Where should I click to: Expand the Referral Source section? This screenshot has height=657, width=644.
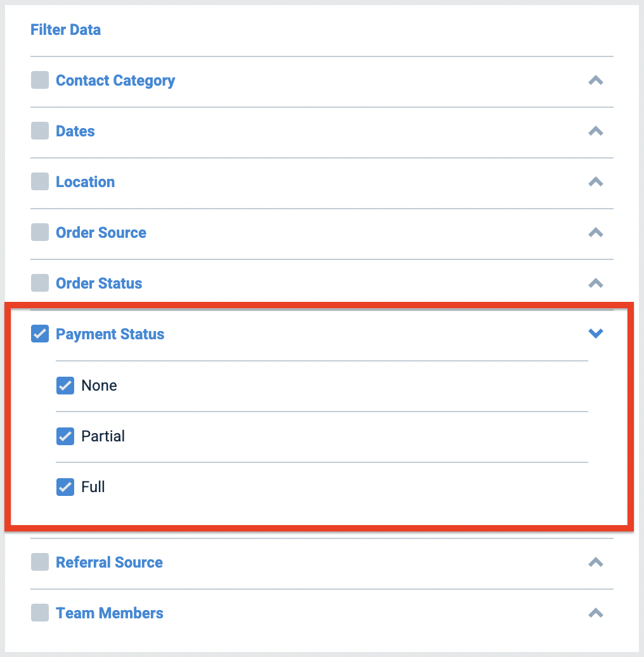595,562
